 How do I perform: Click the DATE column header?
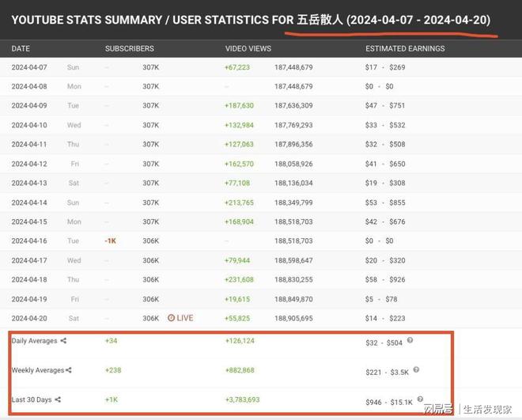(x=21, y=48)
